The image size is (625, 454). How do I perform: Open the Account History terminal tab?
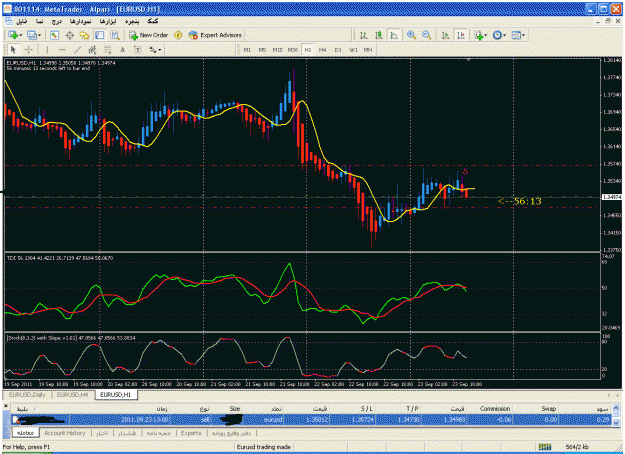click(x=65, y=433)
